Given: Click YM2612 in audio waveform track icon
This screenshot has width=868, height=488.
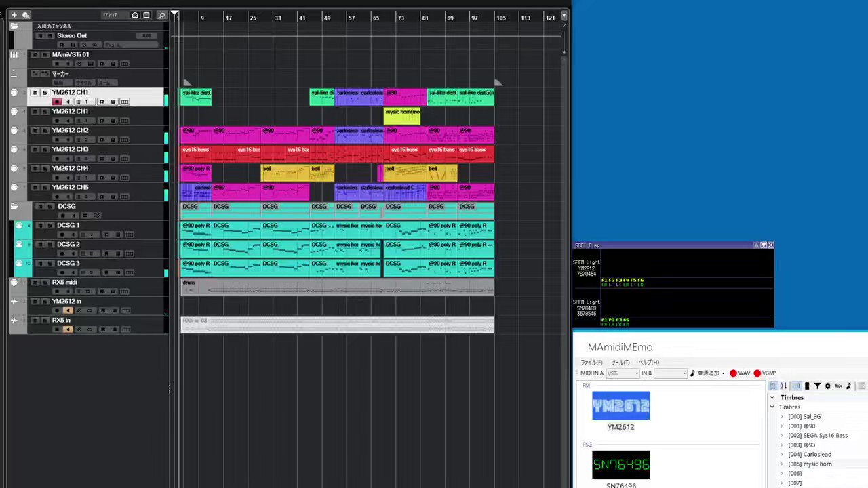Looking at the screenshot, I should point(14,301).
